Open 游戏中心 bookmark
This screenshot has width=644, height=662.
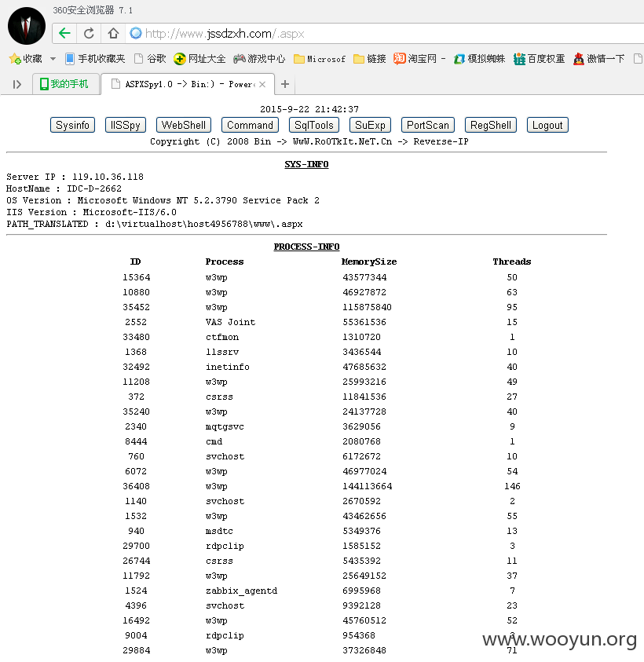tap(259, 59)
